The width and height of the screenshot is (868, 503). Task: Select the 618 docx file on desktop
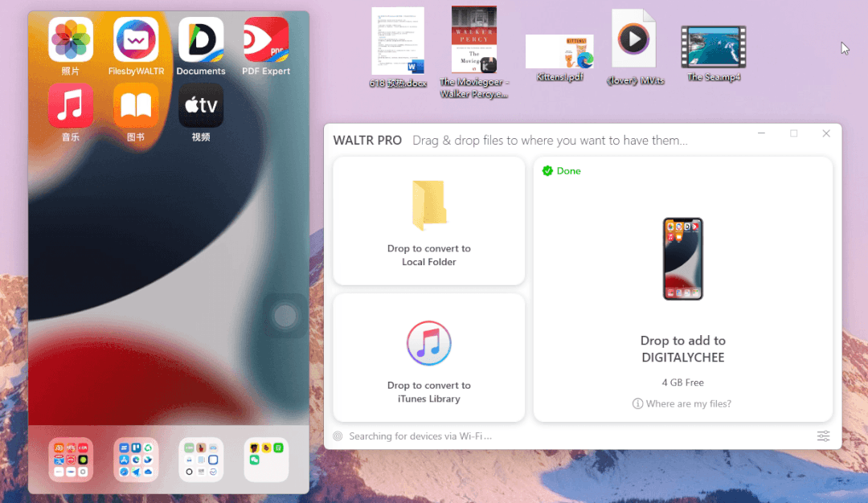tap(398, 48)
